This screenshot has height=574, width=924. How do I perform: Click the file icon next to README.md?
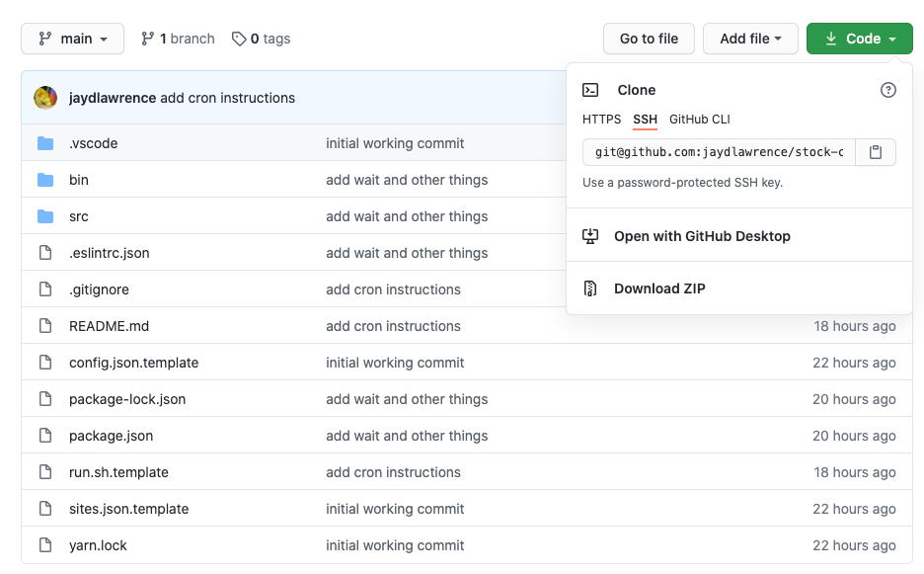point(45,326)
